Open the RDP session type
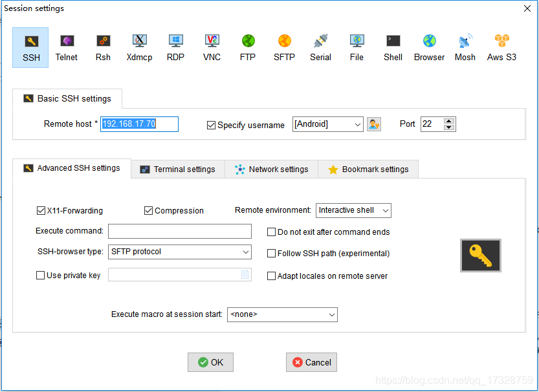539x392 pixels. [x=175, y=47]
